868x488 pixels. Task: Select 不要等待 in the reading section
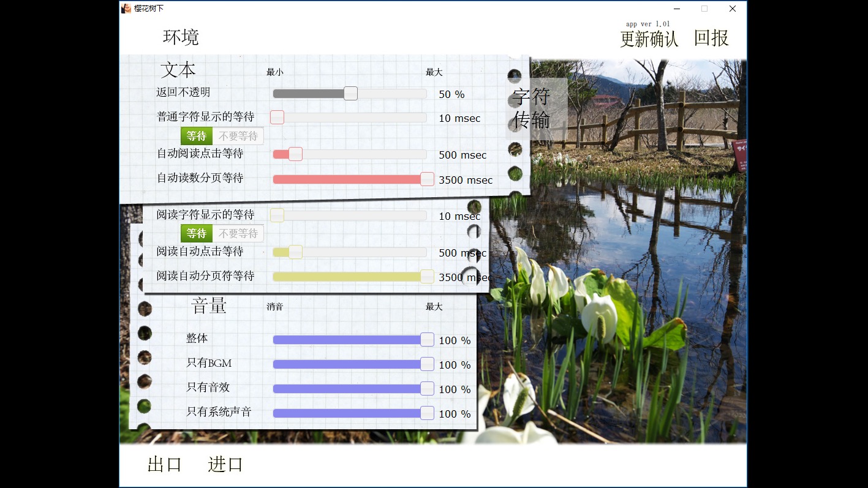[x=238, y=233]
